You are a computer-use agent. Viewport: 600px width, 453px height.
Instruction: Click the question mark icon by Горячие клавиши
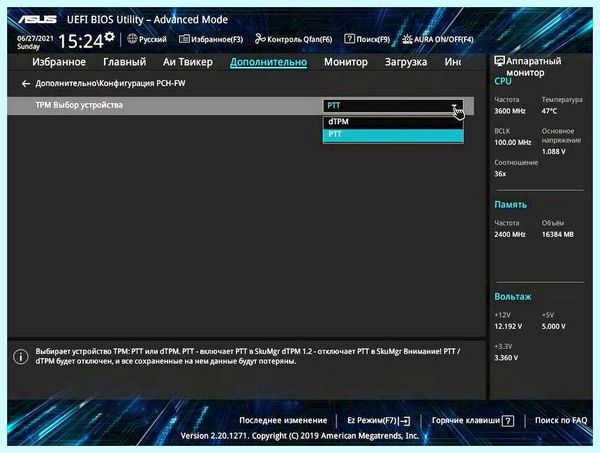pyautogui.click(x=507, y=421)
